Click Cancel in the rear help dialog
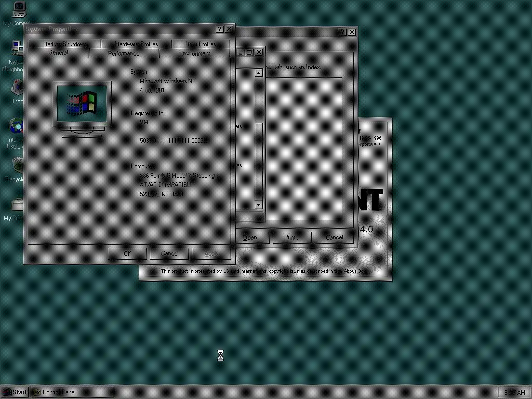Image resolution: width=532 pixels, height=399 pixels. (334, 237)
